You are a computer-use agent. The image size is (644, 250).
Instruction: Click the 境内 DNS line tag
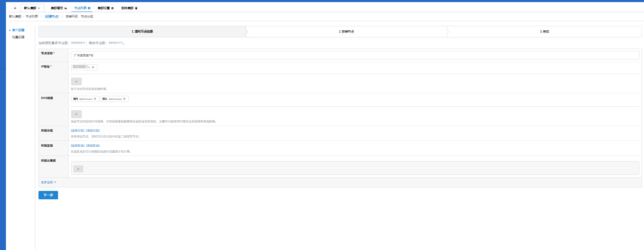click(85, 99)
